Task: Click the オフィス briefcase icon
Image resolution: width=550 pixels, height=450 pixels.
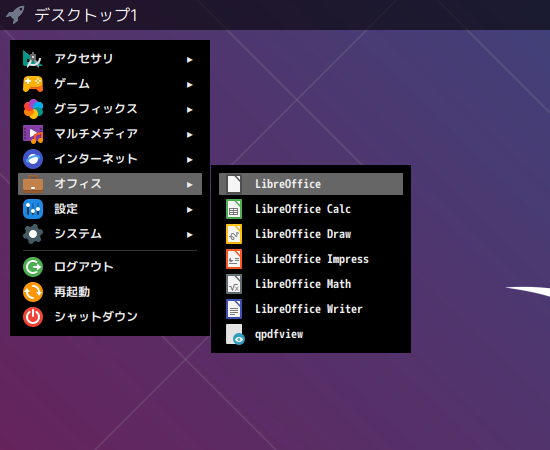Action: pos(33,184)
